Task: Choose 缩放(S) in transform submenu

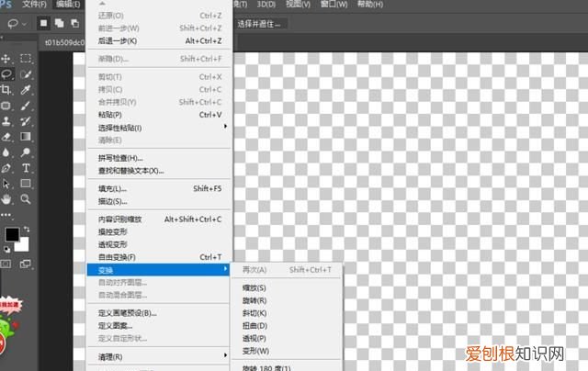Action: click(x=287, y=287)
